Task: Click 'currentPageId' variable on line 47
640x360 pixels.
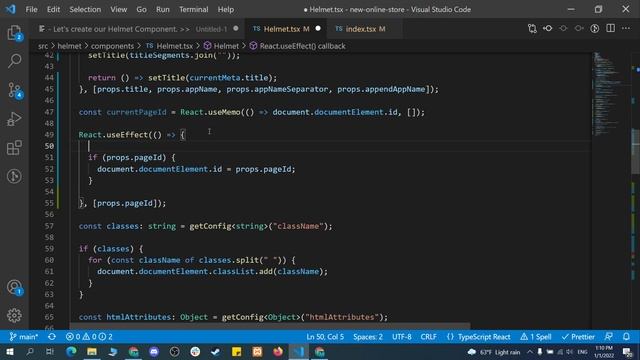Action: [x=136, y=112]
